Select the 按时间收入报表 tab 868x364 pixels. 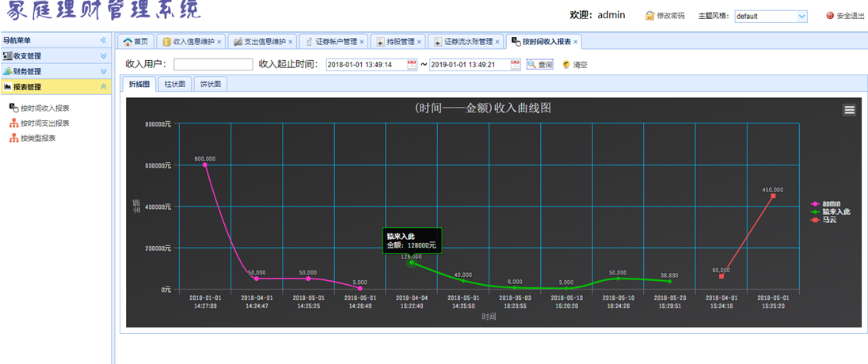point(543,41)
